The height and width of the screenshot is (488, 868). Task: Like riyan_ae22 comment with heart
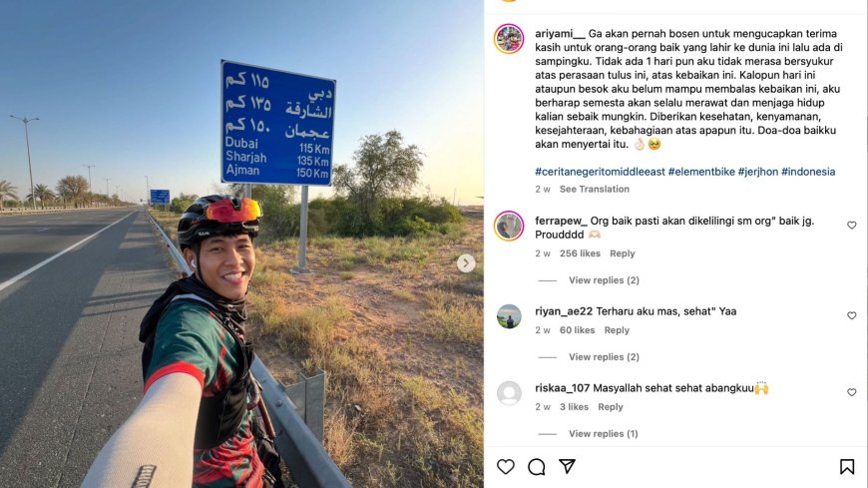point(851,315)
